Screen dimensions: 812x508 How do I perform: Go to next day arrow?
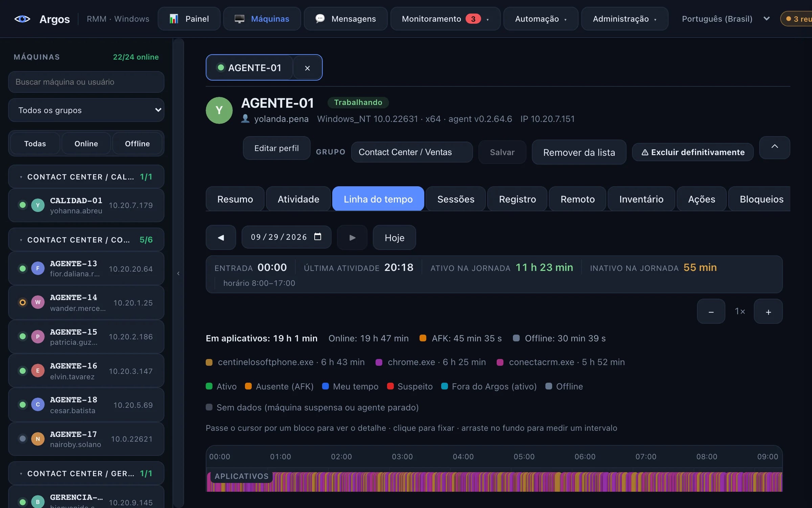tap(352, 237)
